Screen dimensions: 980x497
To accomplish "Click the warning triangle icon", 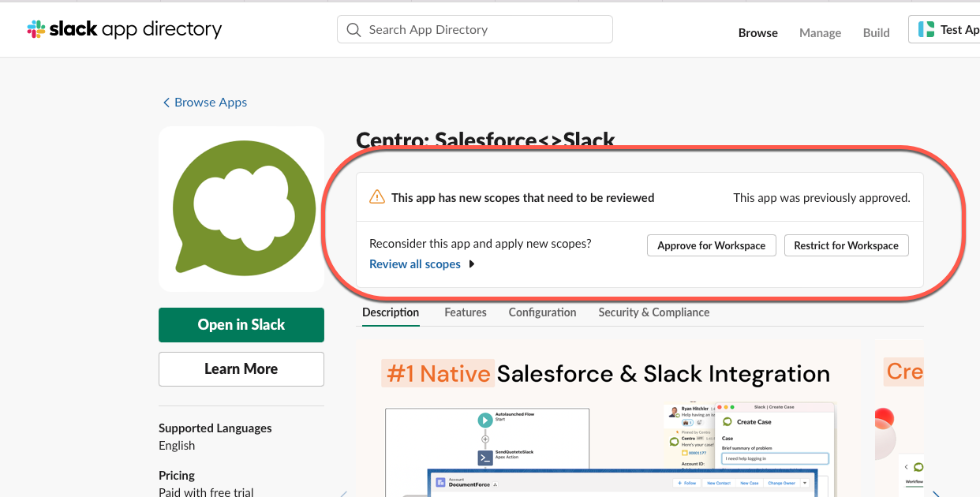I will (x=377, y=197).
